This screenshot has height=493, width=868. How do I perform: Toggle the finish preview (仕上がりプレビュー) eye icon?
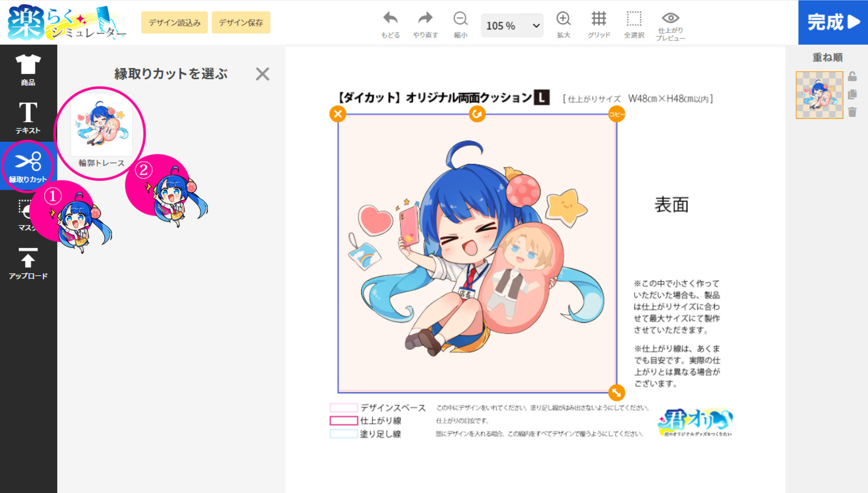(670, 18)
